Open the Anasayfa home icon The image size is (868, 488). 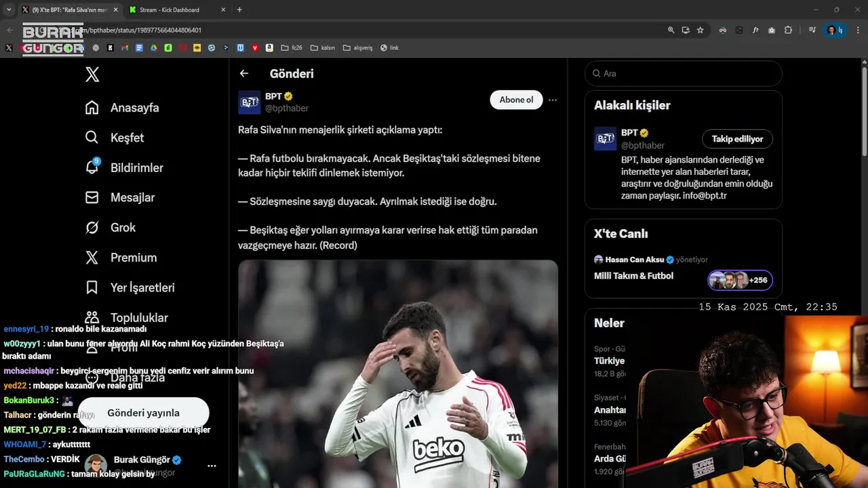(92, 108)
